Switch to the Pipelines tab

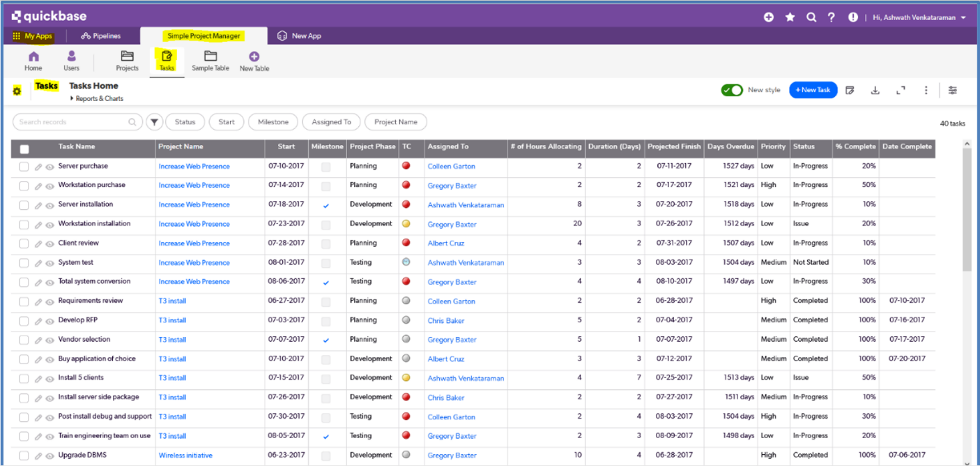coord(100,36)
